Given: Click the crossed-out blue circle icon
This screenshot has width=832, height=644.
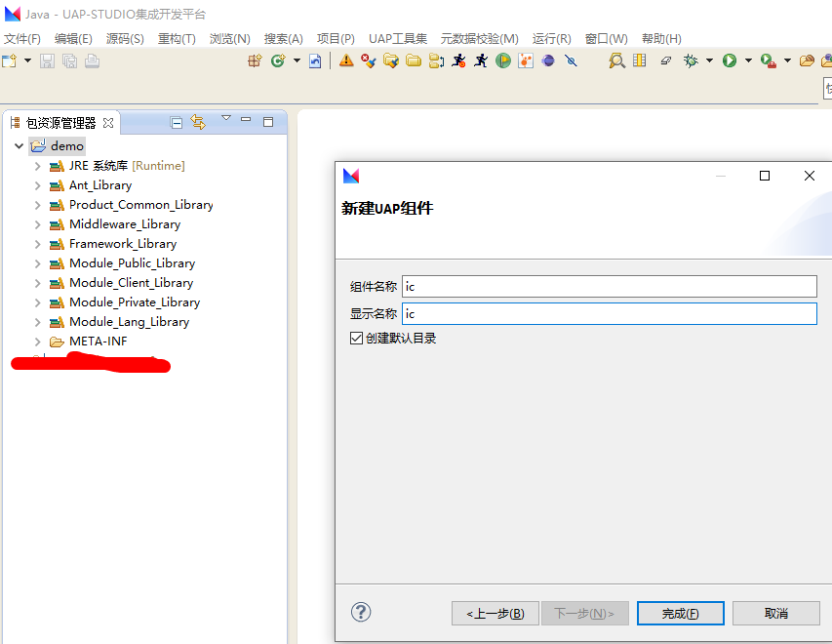Looking at the screenshot, I should pos(571,60).
